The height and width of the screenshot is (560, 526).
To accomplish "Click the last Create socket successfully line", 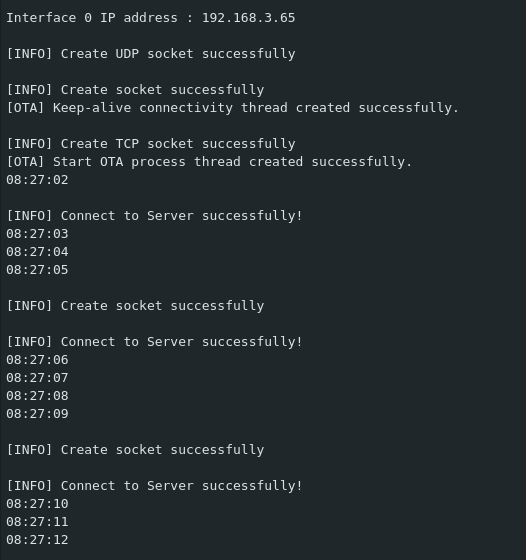I will tap(135, 450).
